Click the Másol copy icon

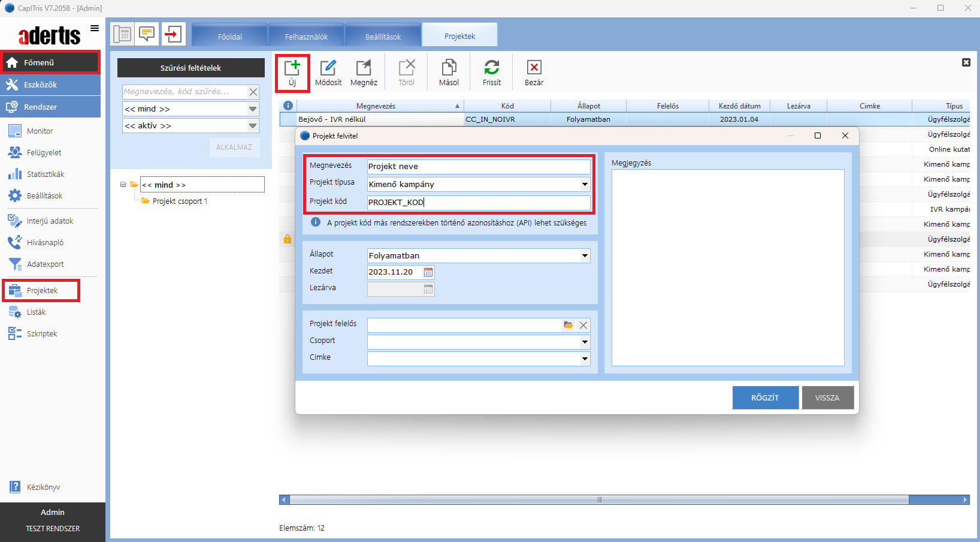(449, 68)
